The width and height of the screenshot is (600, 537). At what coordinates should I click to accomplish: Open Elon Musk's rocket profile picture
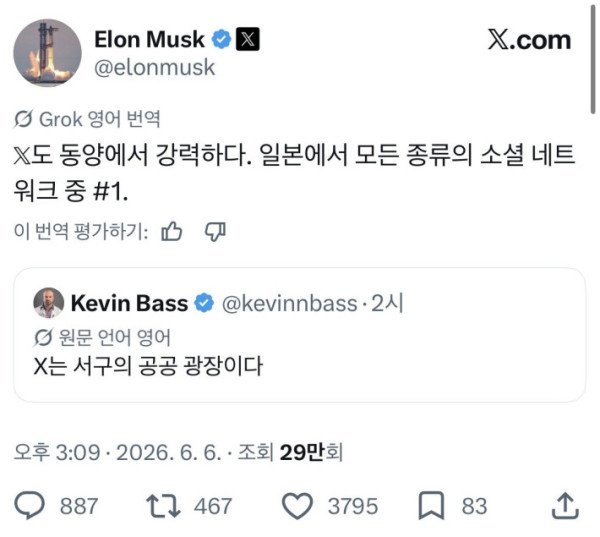[47, 53]
